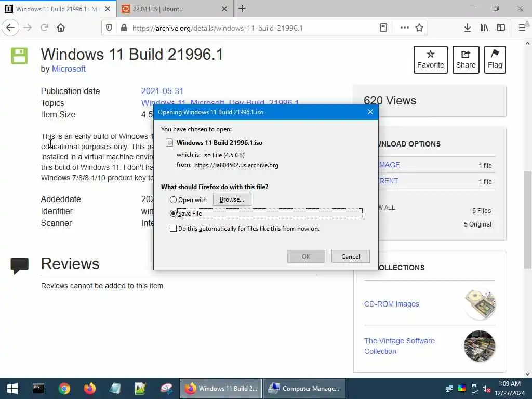Image resolution: width=532 pixels, height=399 pixels.
Task: Click the Browse... button in dialog
Action: (x=232, y=199)
